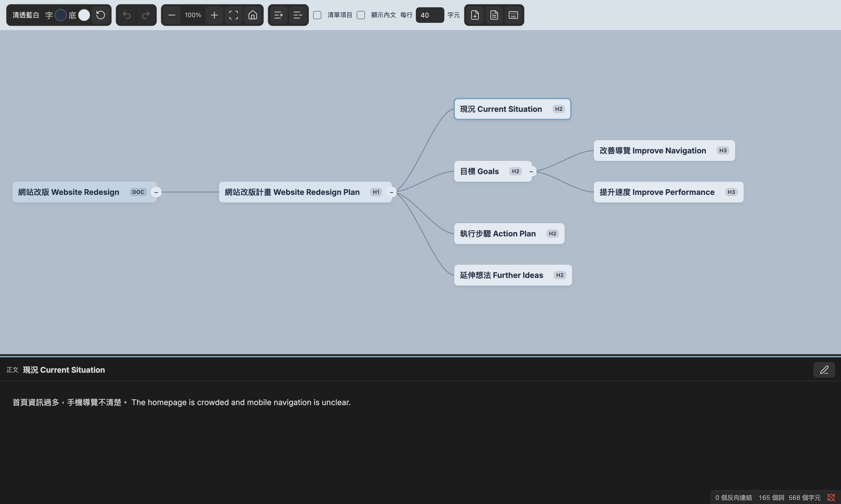841x504 pixels.
Task: Select the 現況 Current Situation node
Action: (512, 109)
